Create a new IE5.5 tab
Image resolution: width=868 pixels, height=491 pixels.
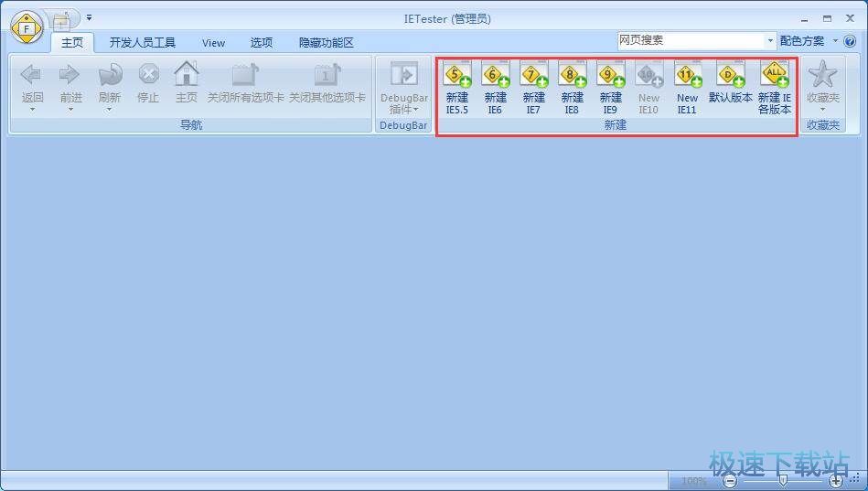(456, 88)
